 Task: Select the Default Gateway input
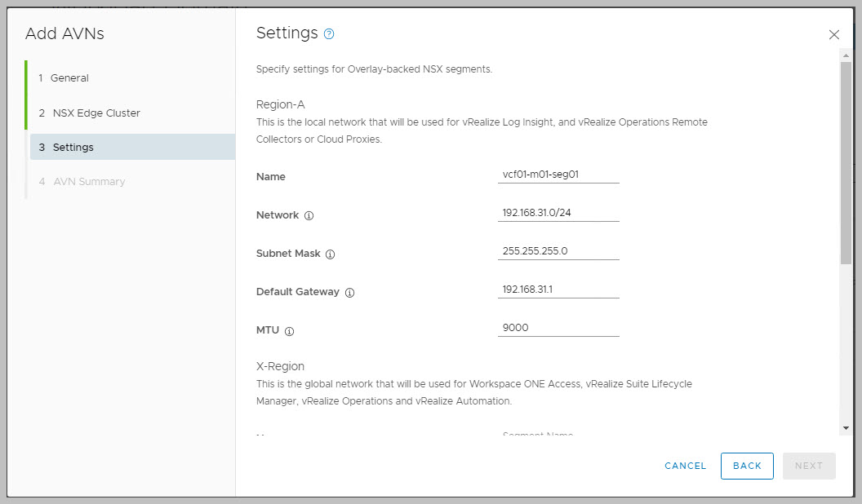click(x=558, y=290)
